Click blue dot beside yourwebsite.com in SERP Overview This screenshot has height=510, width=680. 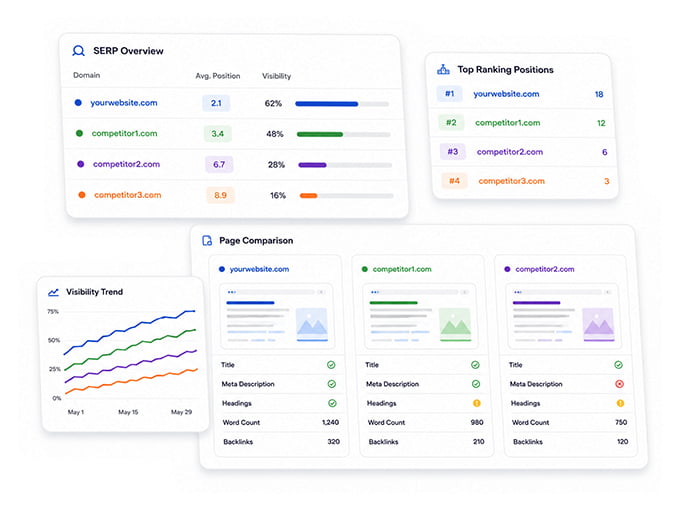pyautogui.click(x=78, y=103)
